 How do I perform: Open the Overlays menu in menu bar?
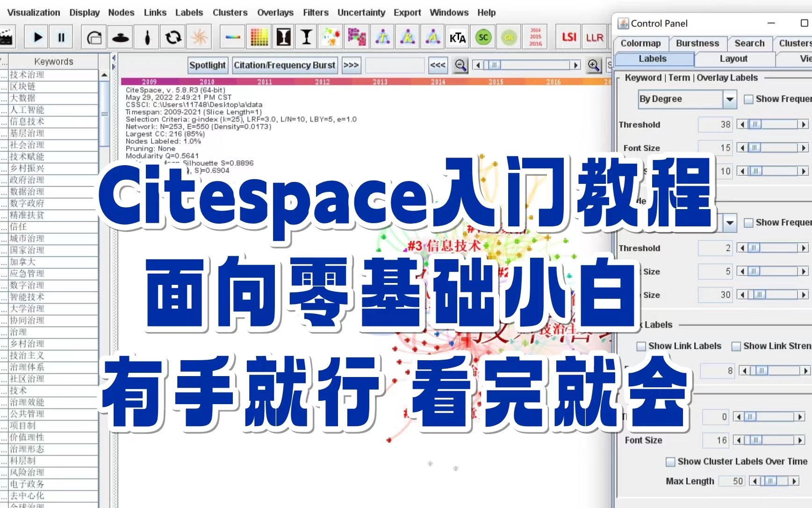[x=275, y=13]
